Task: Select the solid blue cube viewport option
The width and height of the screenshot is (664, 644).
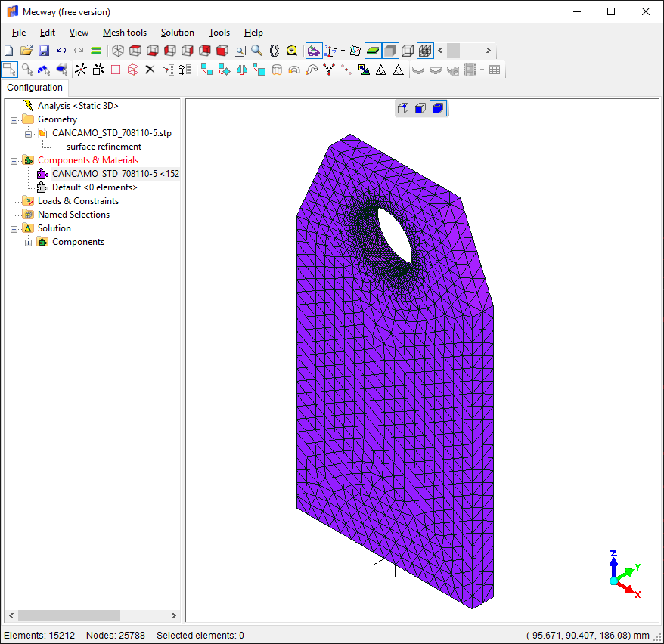Action: coord(438,108)
